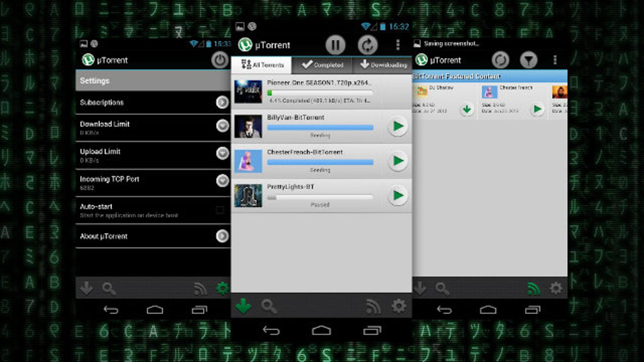Screen dimensions: 644x362
Task: Open the settings gear in the center bottom bar
Action: pos(398,306)
